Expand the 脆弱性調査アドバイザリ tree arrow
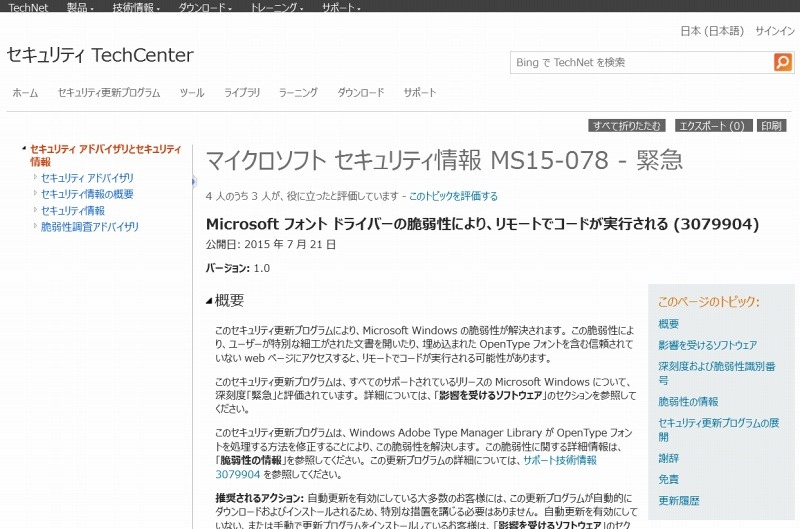Viewport: 800px width, 529px height. (x=35, y=226)
